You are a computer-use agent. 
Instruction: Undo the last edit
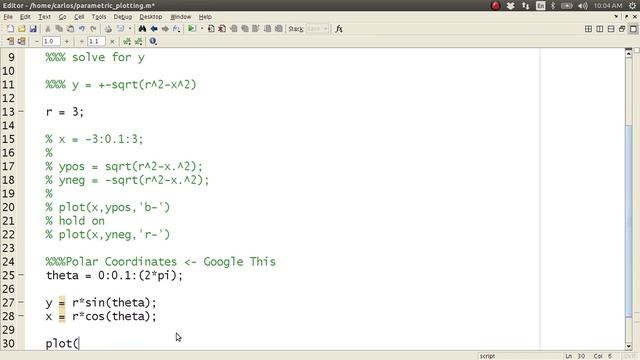(82, 29)
